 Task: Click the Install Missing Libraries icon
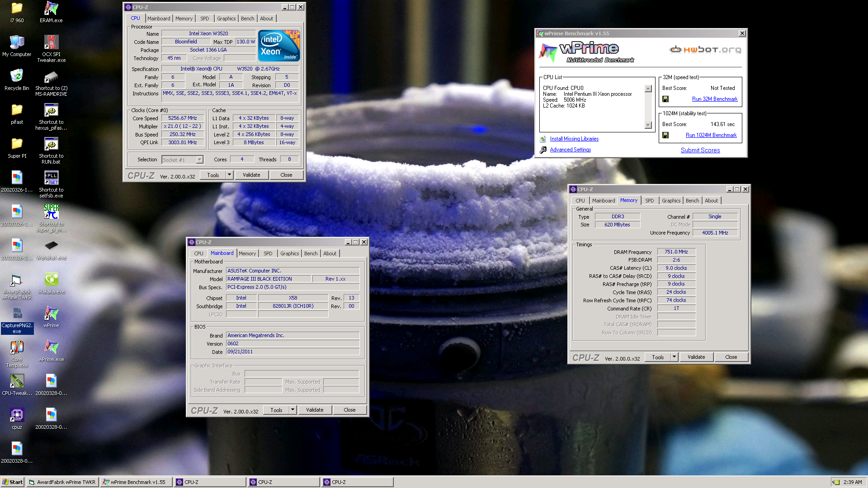point(543,139)
